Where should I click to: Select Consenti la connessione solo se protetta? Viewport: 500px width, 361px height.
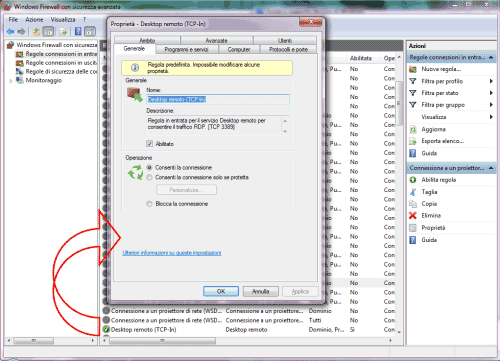pyautogui.click(x=149, y=177)
